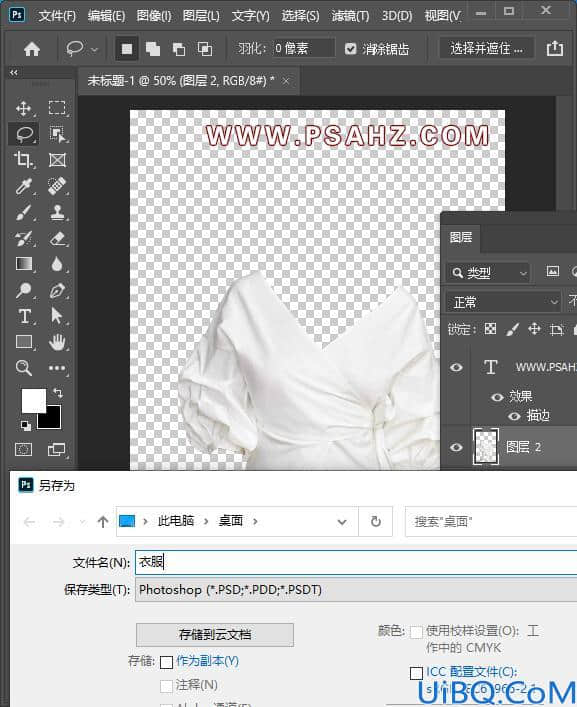Expand the collapsed toolbox panel arrows
The image size is (577, 707).
point(14,73)
